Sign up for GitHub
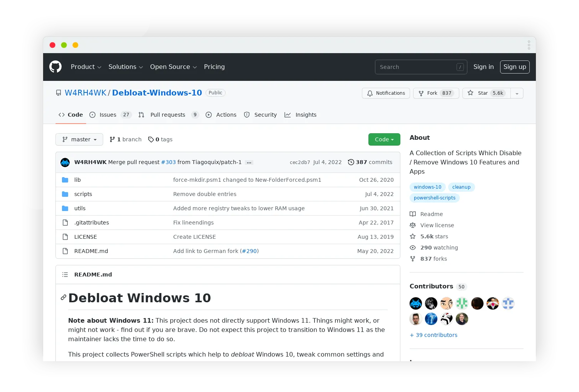The width and height of the screenshot is (579, 392). coord(515,67)
